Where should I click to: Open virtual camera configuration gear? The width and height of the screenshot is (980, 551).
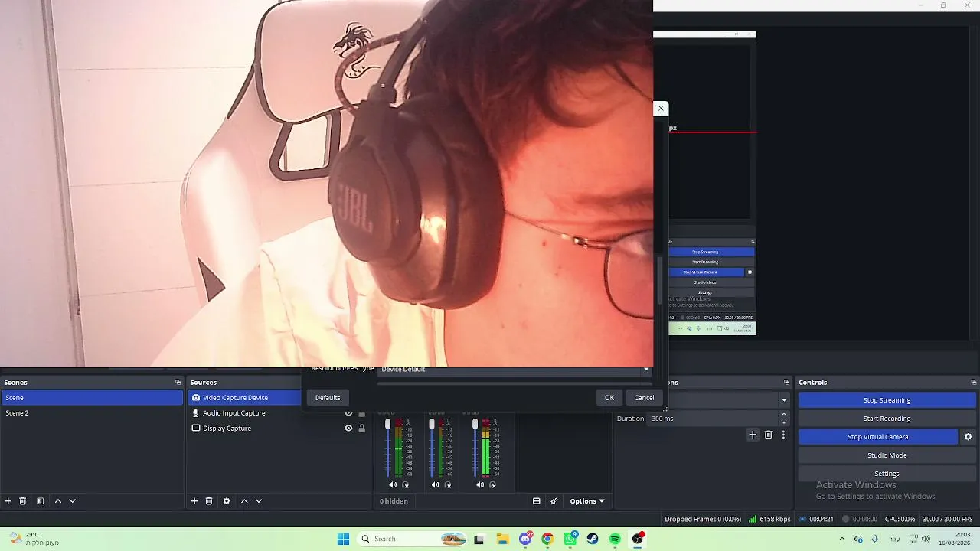click(968, 437)
